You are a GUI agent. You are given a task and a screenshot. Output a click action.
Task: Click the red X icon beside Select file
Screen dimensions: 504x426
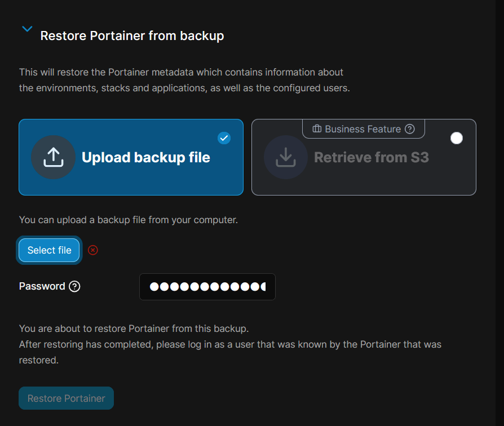point(93,250)
